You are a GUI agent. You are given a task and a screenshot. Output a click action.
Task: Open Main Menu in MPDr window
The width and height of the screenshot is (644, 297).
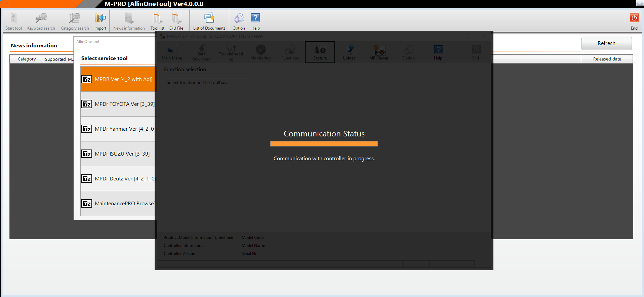click(172, 52)
